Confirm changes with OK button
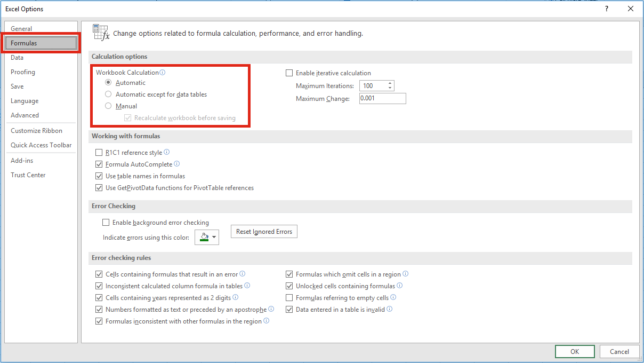This screenshot has height=363, width=644. pos(575,352)
